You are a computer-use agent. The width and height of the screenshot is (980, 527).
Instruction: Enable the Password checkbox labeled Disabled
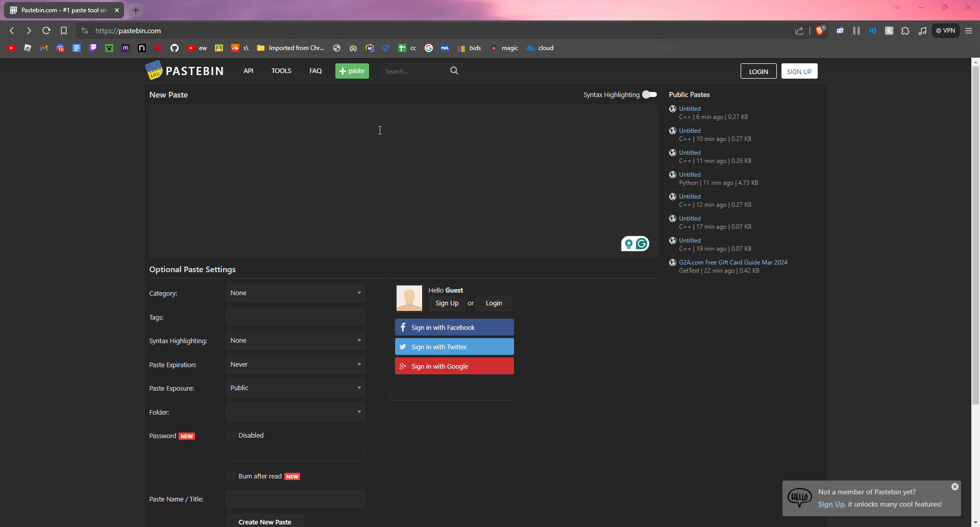coord(231,436)
